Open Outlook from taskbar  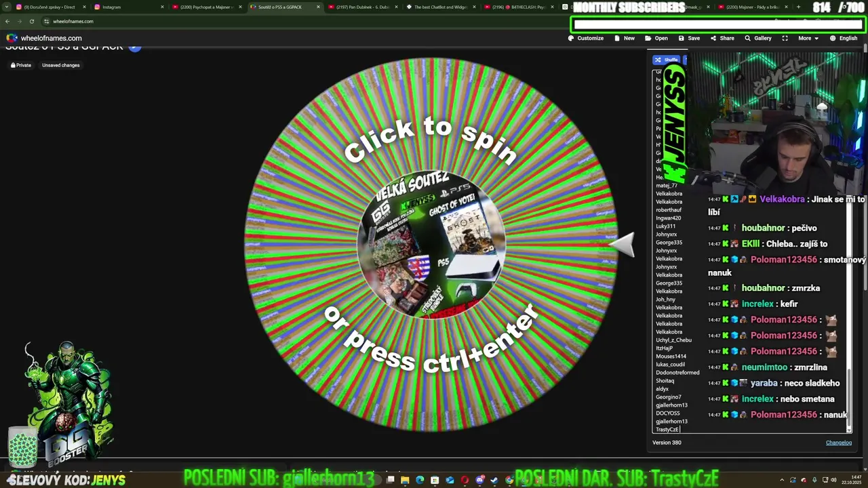click(x=450, y=480)
